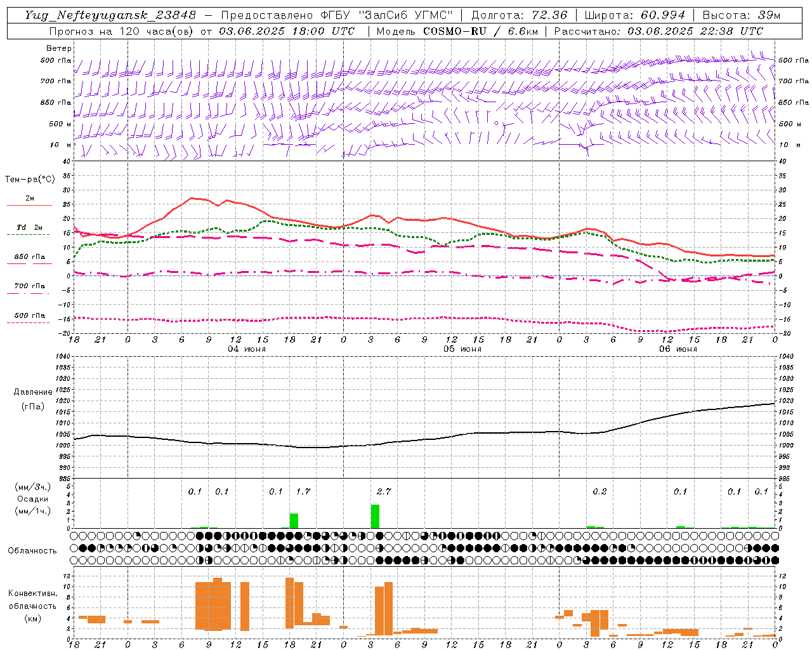Click the station title Yug_Nefteyugansk_23848

coord(110,15)
